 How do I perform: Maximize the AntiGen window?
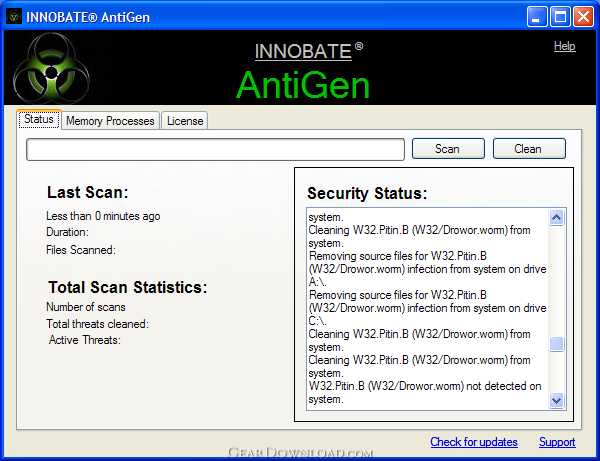[x=560, y=16]
